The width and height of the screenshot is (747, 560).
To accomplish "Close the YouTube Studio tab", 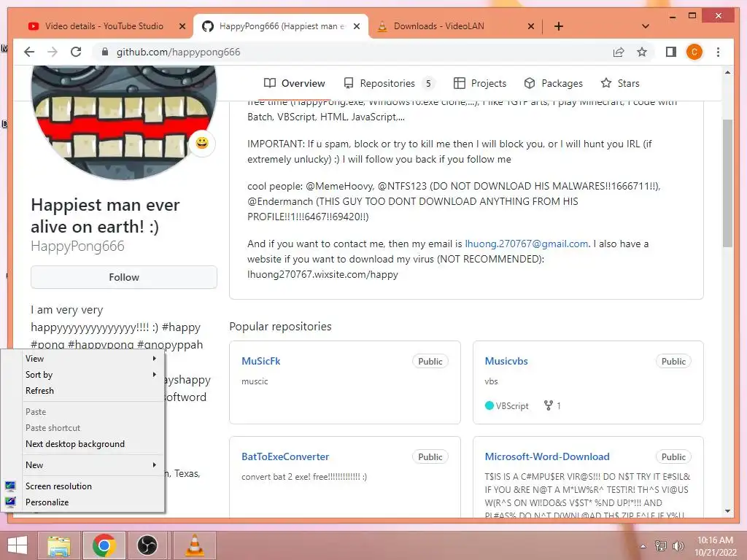I will 182,26.
